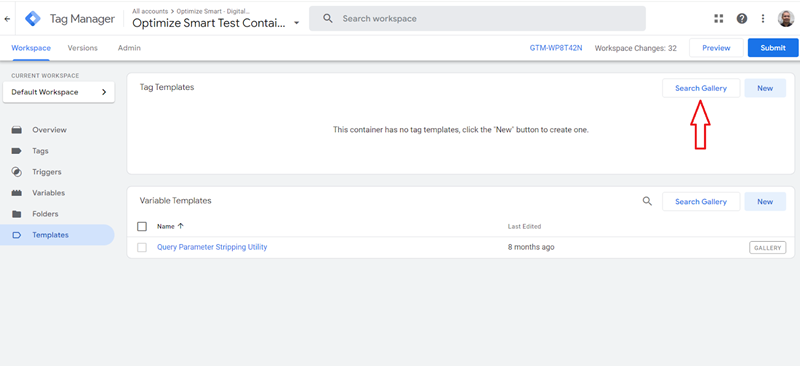Click the Triggers circle icon in sidebar
This screenshot has height=366, width=800.
pyautogui.click(x=17, y=172)
